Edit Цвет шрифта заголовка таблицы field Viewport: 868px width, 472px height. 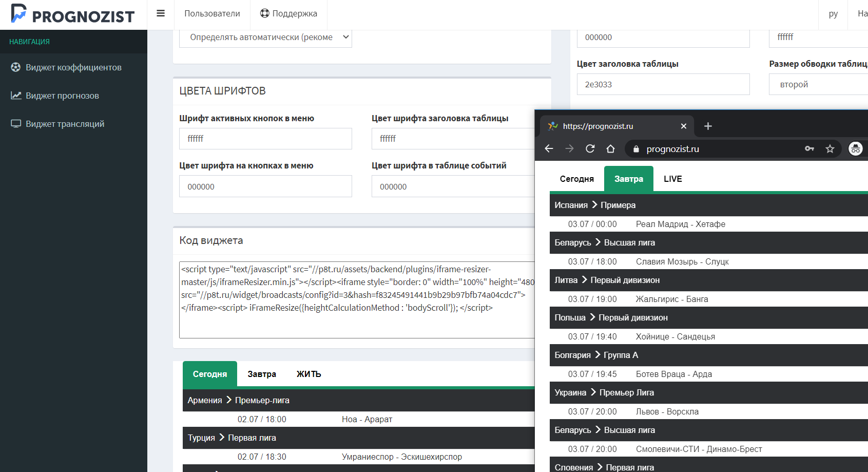pyautogui.click(x=453, y=139)
